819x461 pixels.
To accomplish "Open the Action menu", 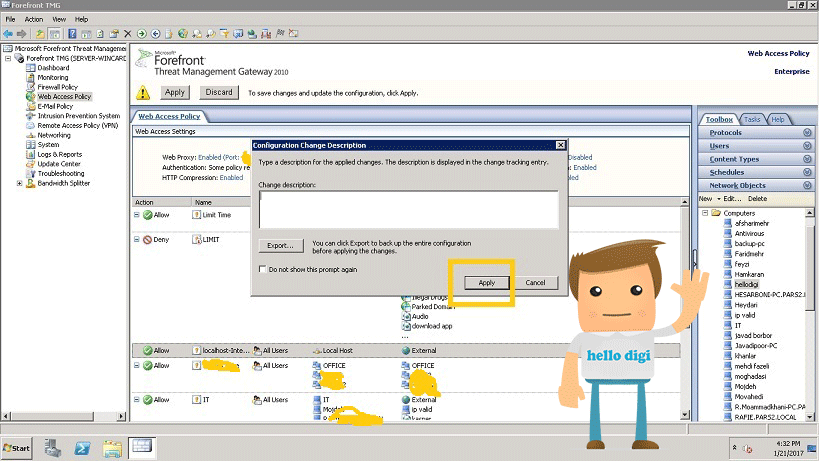I will [x=34, y=19].
